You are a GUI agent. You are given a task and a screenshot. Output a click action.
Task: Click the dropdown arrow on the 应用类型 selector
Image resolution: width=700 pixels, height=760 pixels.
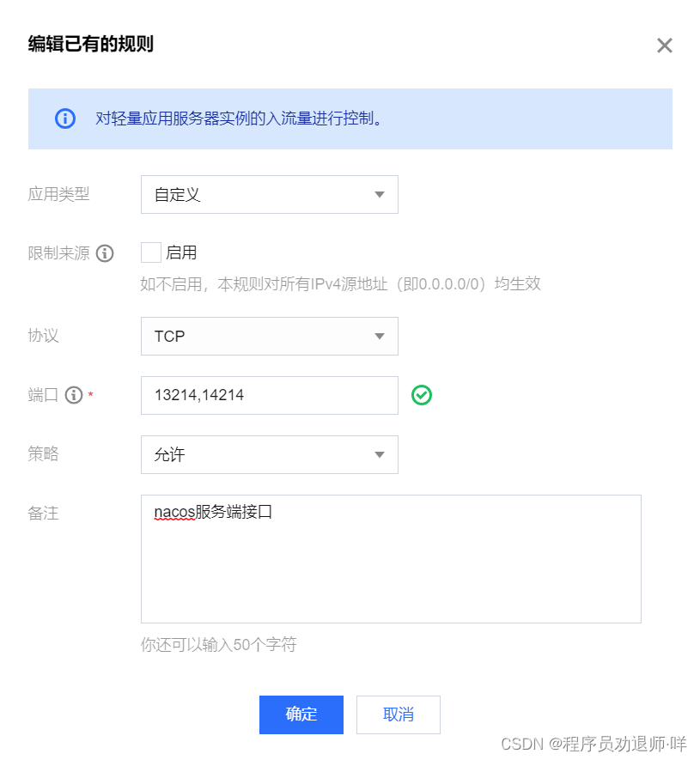click(x=380, y=194)
